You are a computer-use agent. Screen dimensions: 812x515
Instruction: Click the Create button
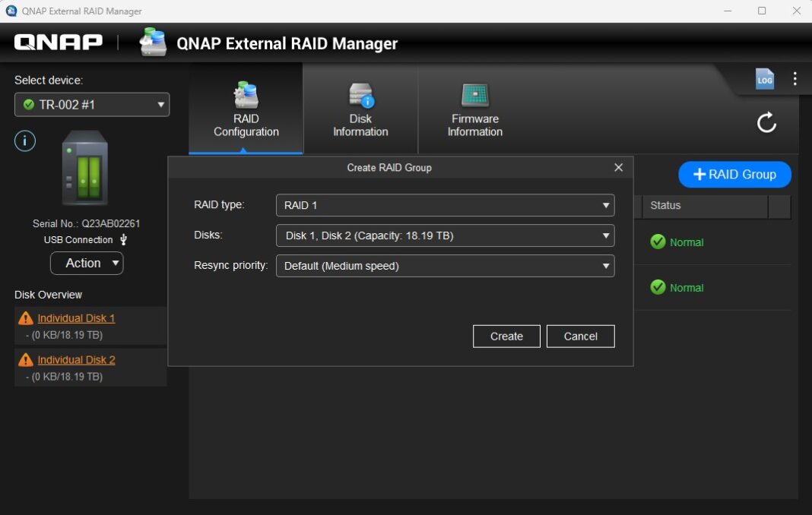pyautogui.click(x=506, y=336)
